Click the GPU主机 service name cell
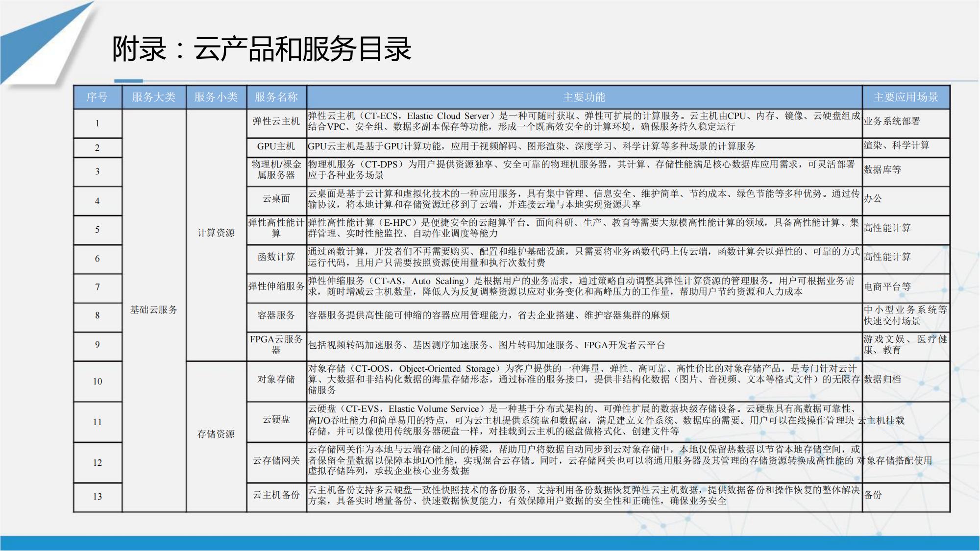Image resolution: width=980 pixels, height=551 pixels. click(276, 146)
